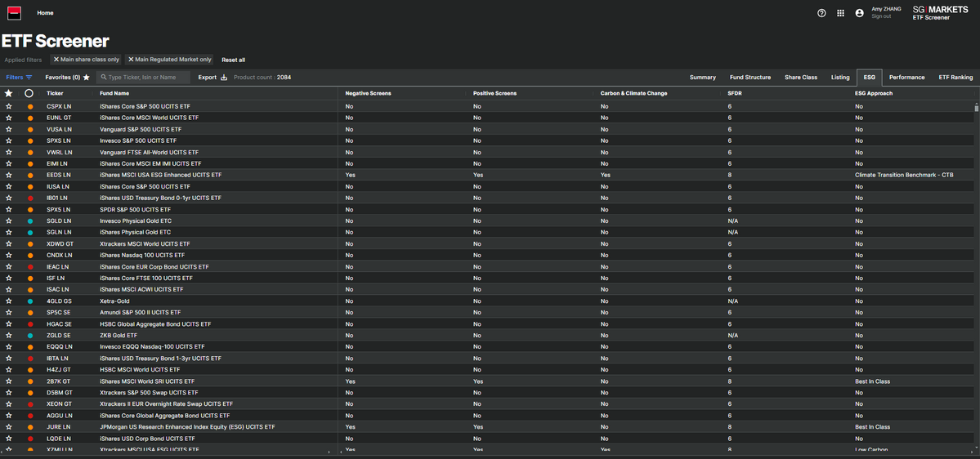Viewport: 980px width, 459px height.
Task: Sort by Carbon & Climate Change column
Action: click(633, 94)
